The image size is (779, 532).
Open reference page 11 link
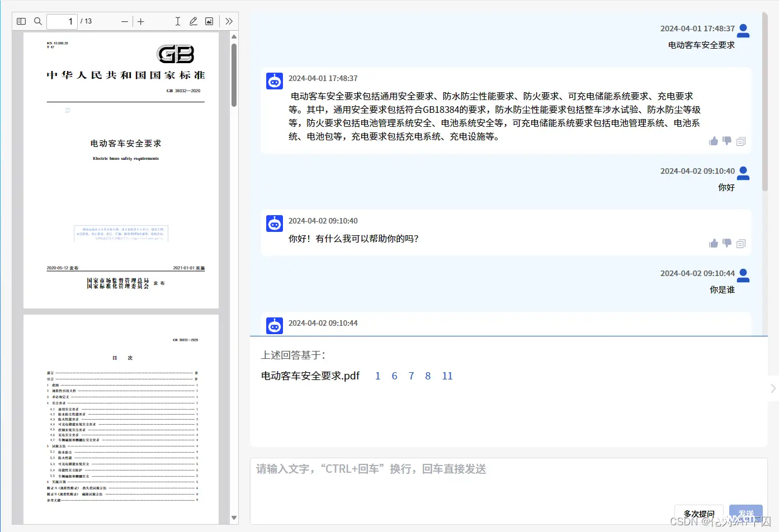[x=447, y=376]
